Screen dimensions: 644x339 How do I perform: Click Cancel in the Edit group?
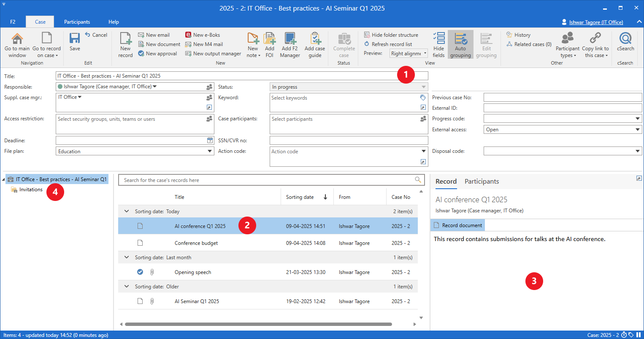(x=96, y=35)
